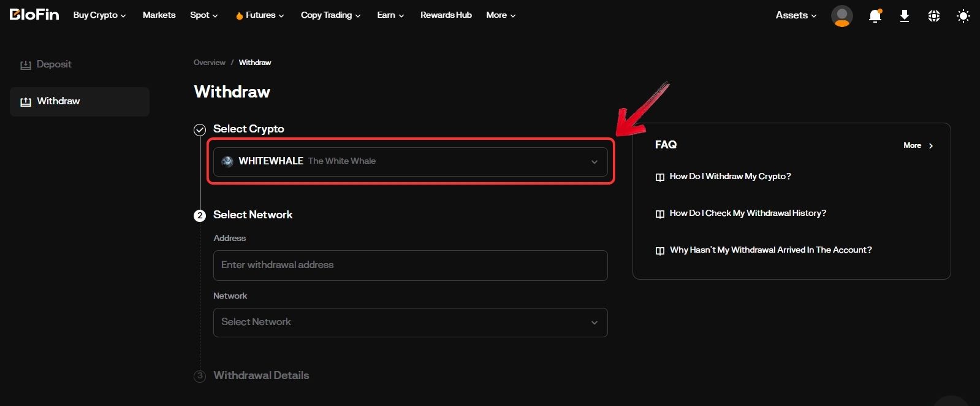980x406 pixels.
Task: Click the book icon beside withdrawal history FAQ
Action: pos(659,214)
